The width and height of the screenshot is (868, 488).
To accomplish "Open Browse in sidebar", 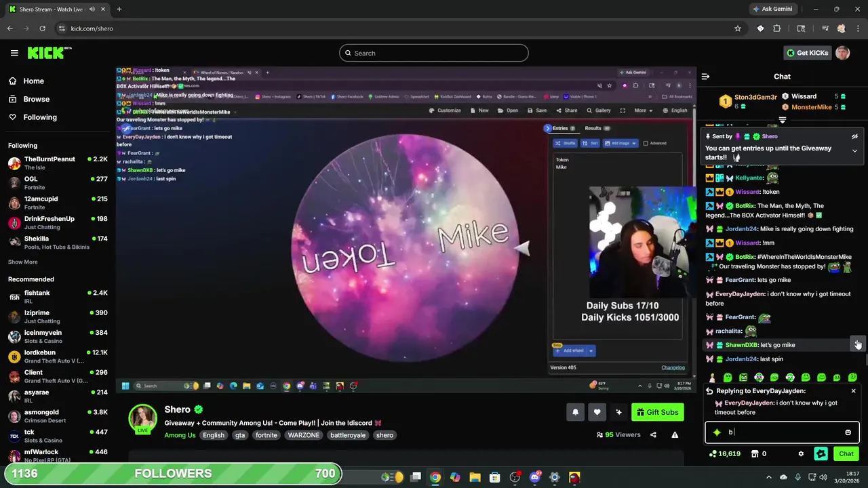I will click(36, 99).
